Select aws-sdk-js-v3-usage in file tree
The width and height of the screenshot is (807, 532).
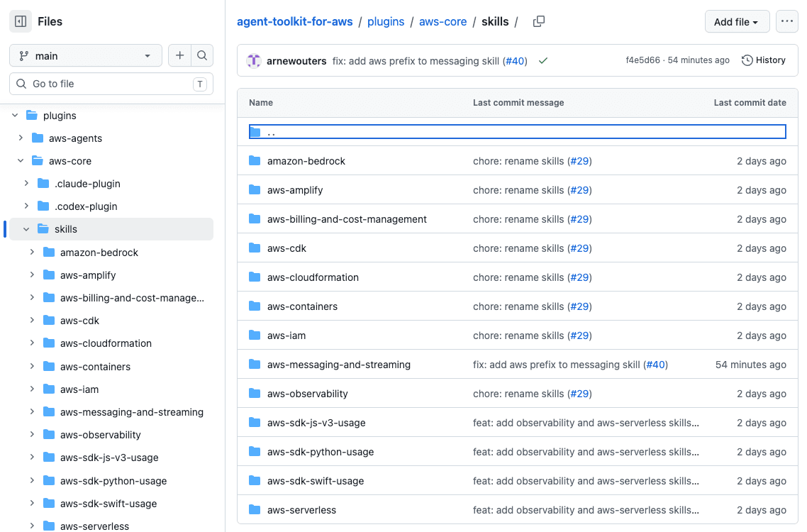(x=109, y=458)
